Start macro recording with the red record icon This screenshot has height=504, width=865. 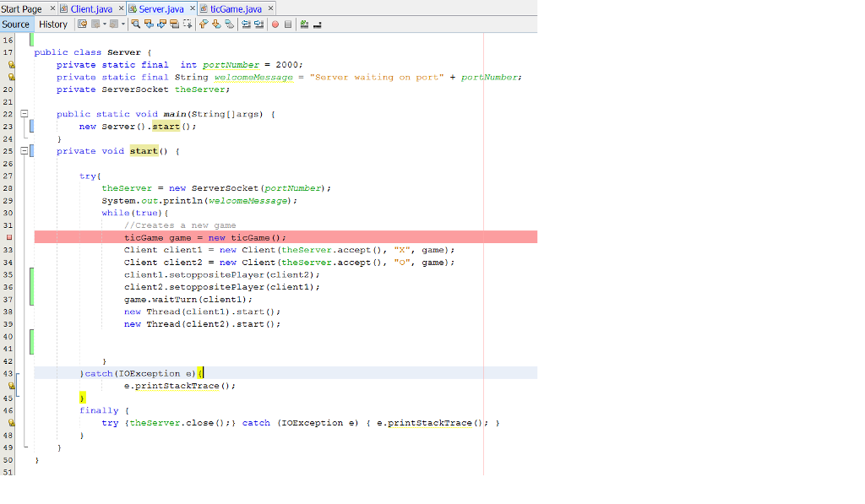pos(275,24)
